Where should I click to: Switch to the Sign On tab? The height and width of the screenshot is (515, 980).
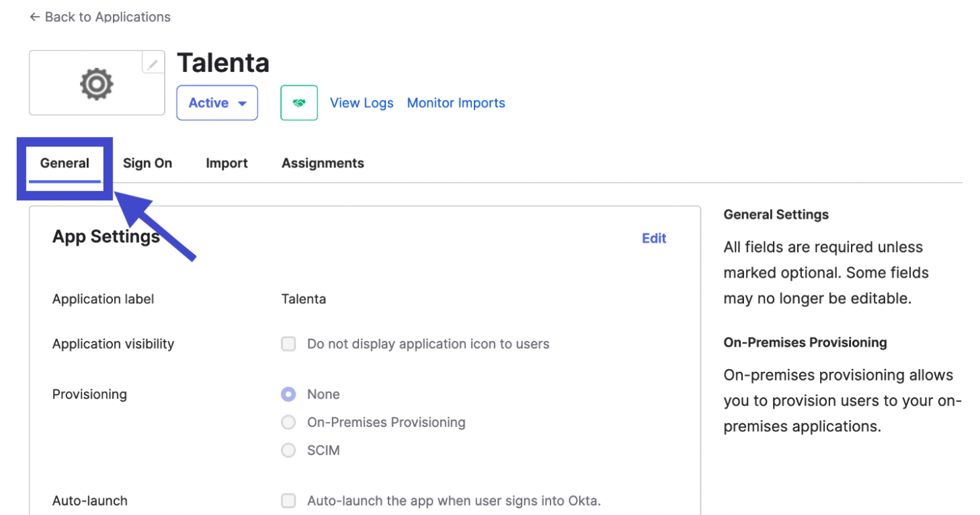pyautogui.click(x=147, y=163)
